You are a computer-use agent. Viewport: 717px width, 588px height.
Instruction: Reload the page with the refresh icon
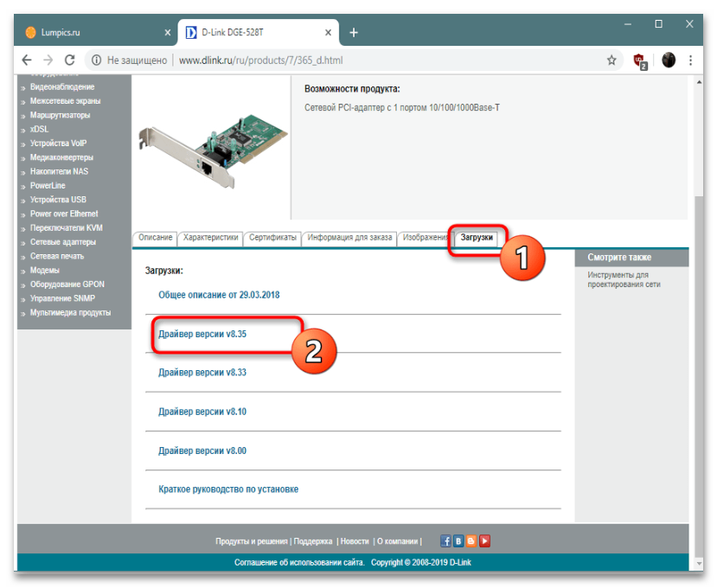(x=70, y=61)
